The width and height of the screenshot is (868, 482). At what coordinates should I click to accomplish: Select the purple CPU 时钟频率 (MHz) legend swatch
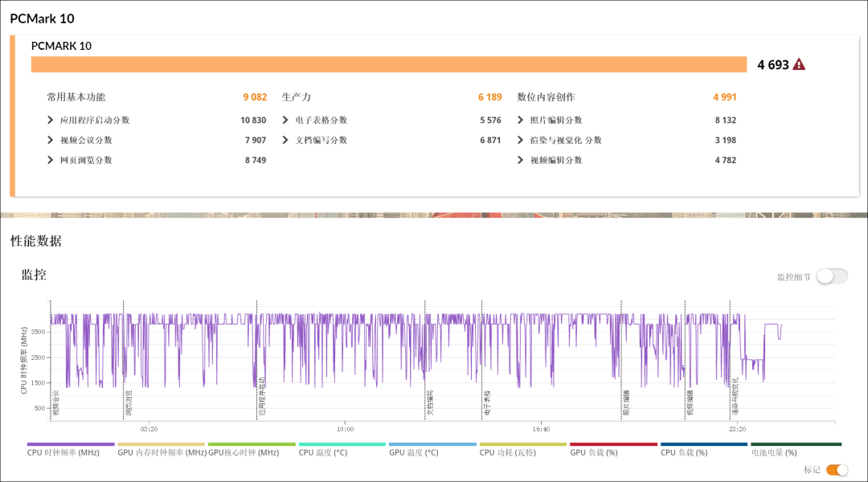click(x=71, y=443)
